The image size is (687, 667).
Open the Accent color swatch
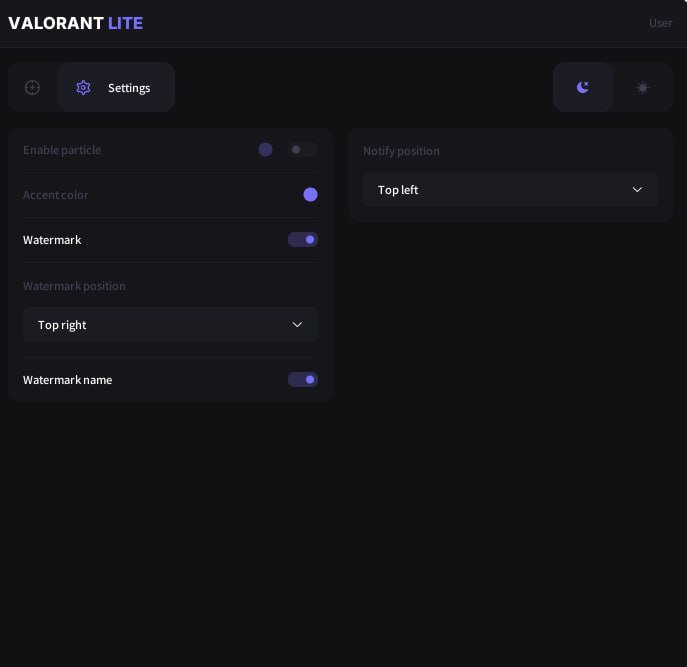[310, 195]
